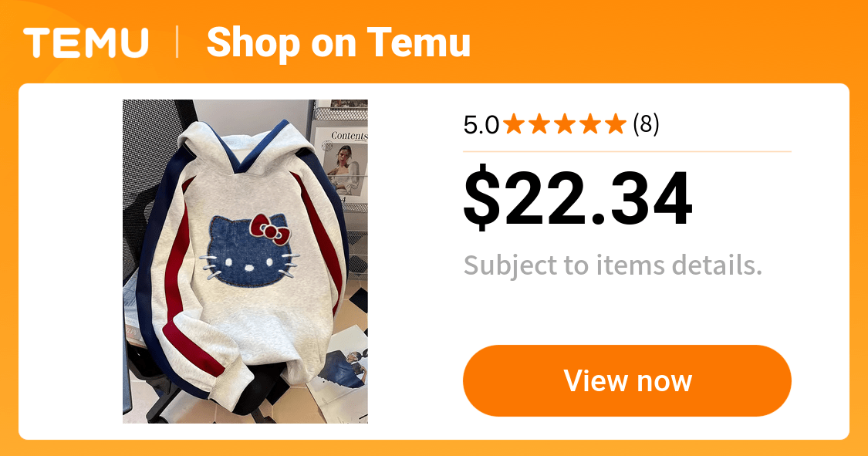Click the divider line below the rating
The width and height of the screenshot is (868, 456).
[627, 151]
